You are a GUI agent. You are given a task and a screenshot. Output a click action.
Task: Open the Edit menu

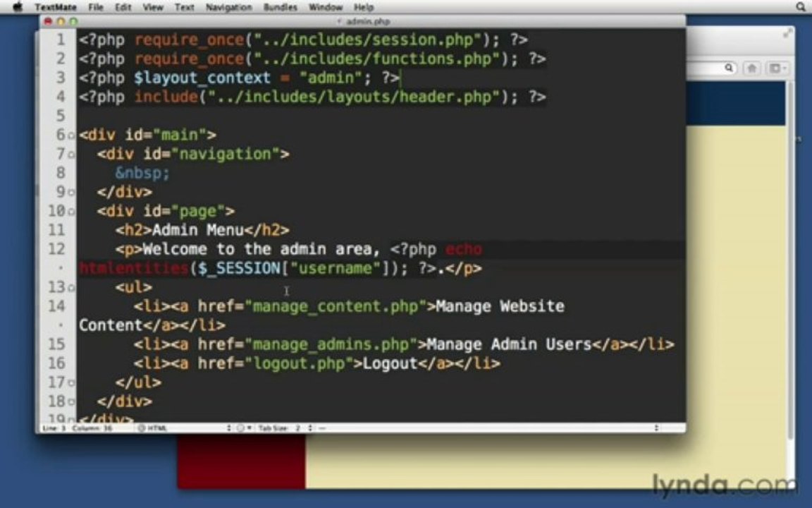click(123, 7)
